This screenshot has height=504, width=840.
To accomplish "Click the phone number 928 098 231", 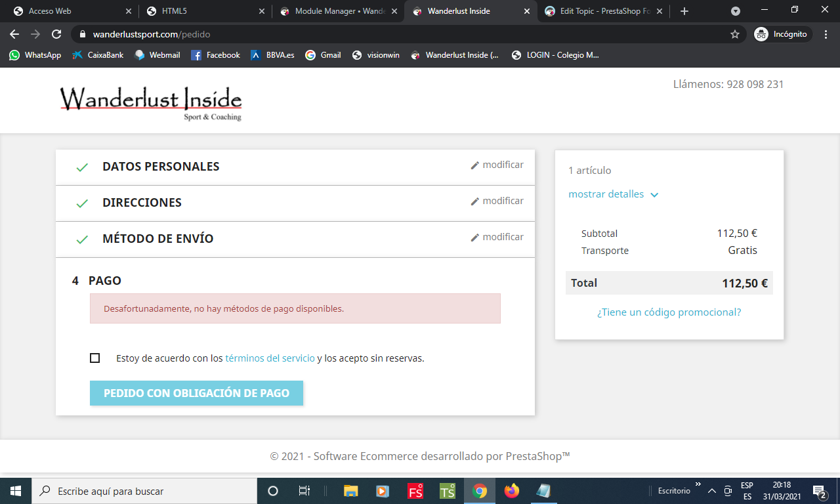I will coord(755,84).
